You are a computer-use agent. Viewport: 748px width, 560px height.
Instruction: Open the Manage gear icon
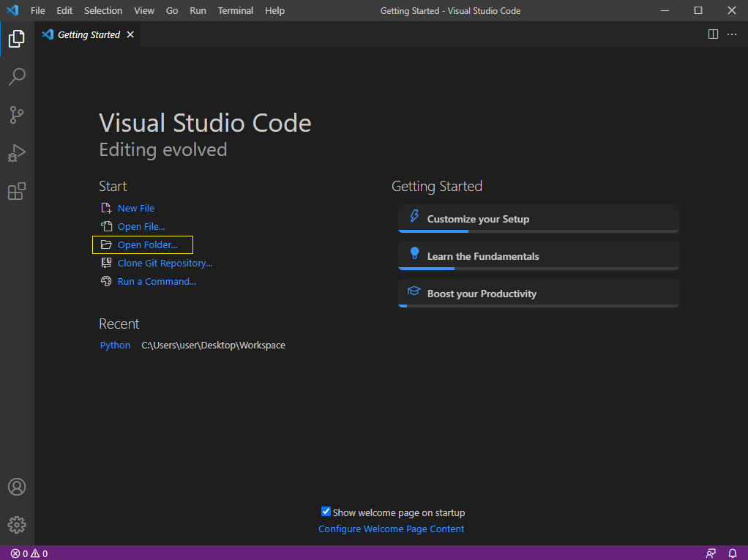17,525
